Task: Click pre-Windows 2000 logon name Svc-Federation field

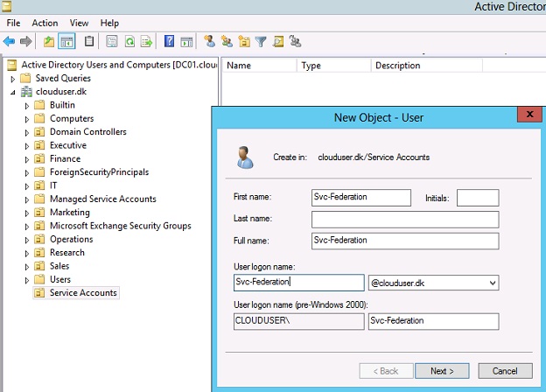Action: click(x=433, y=321)
